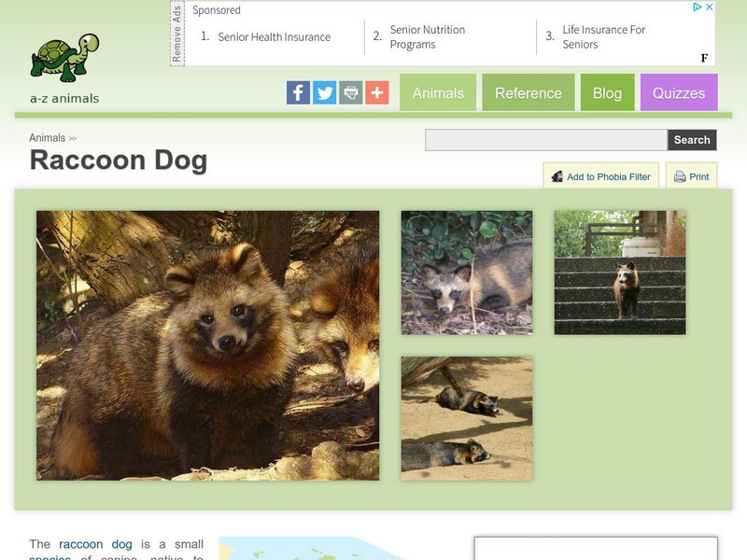Focus the search text field
The height and width of the screenshot is (560, 747).
tap(546, 140)
